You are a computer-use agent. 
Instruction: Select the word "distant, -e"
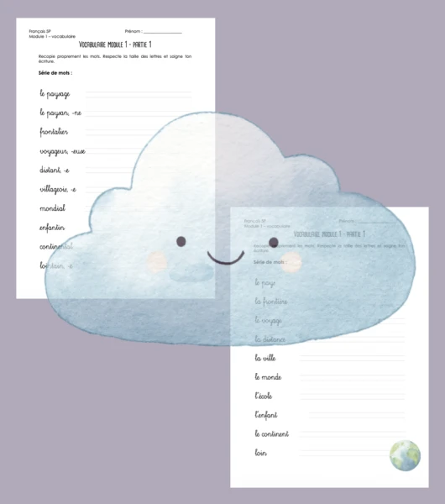pos(55,170)
